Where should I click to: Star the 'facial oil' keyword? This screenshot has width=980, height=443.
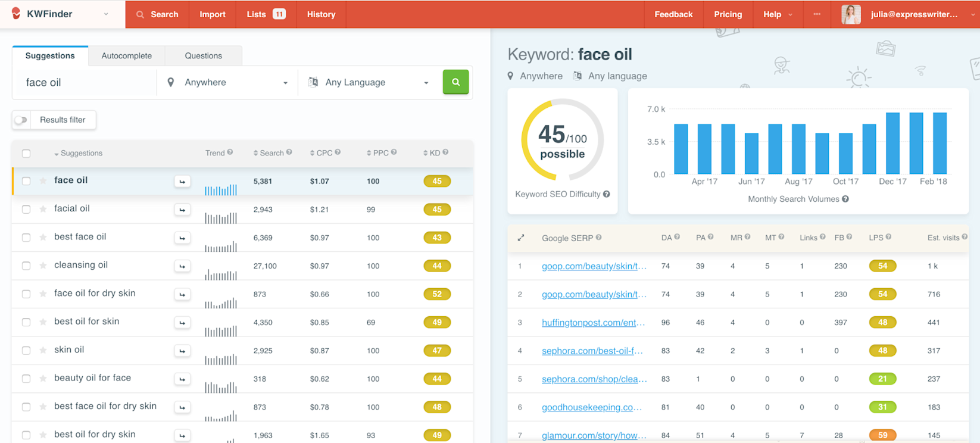point(43,209)
